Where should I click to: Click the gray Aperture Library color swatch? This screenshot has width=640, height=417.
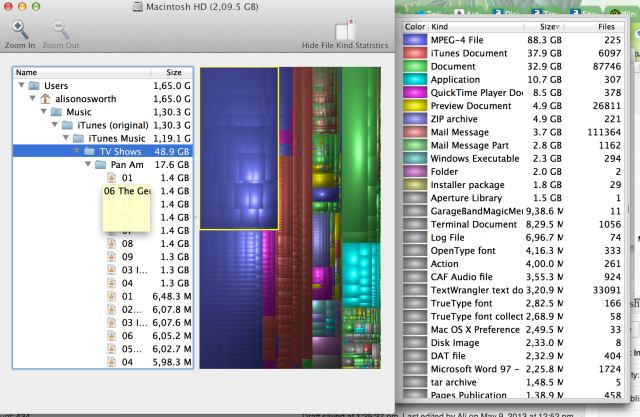[415, 198]
